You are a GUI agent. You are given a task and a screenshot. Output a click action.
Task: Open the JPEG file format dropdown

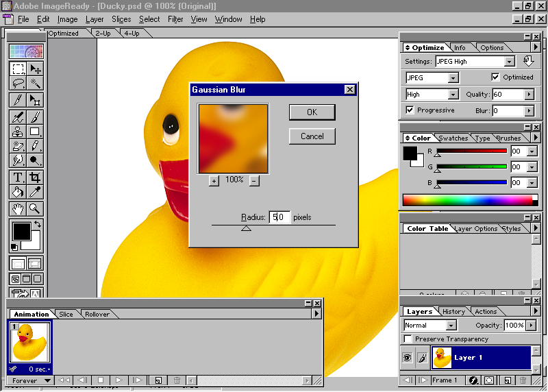tap(453, 77)
